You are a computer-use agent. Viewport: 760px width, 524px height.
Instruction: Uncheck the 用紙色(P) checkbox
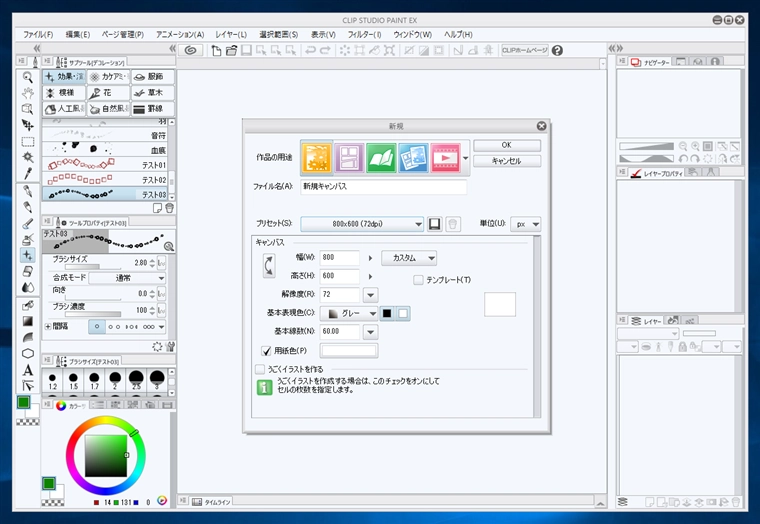click(x=266, y=350)
